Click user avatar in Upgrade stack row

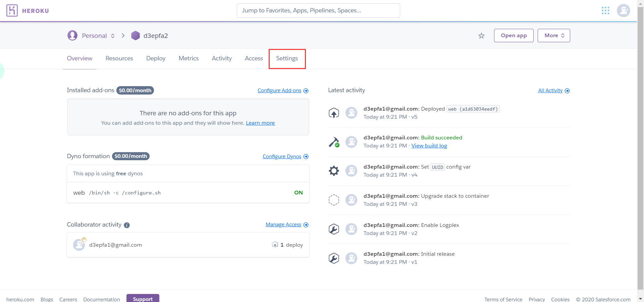pos(352,200)
